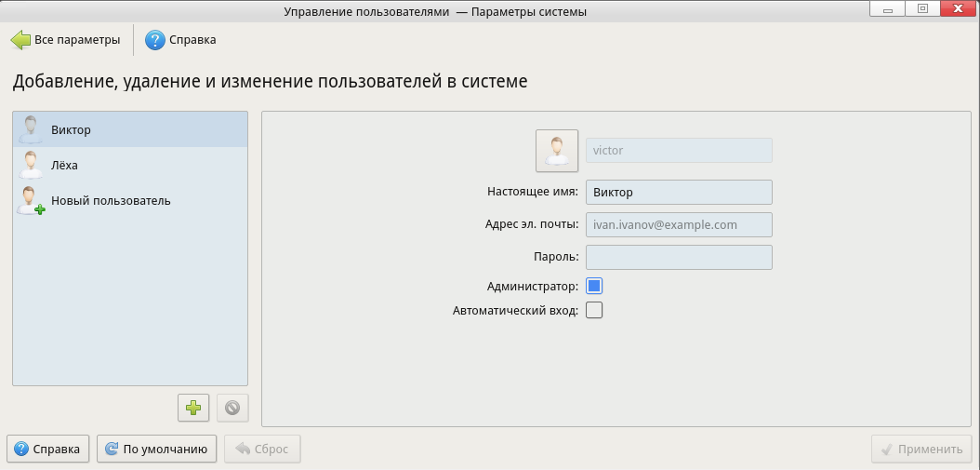Click the green back arrow icon
This screenshot has width=980, height=470.
pyautogui.click(x=20, y=40)
